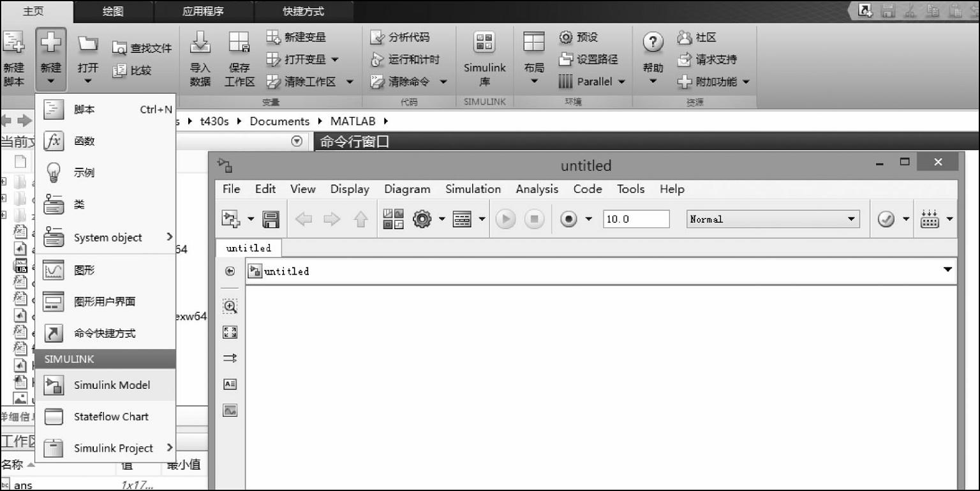The height and width of the screenshot is (491, 980).
Task: Expand System object submenu
Action: [105, 238]
